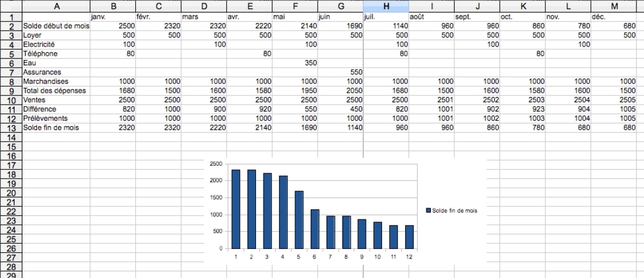Viewport: 644px width, 278px height.
Task: Click the 'sept.' month cell
Action: tap(477, 17)
